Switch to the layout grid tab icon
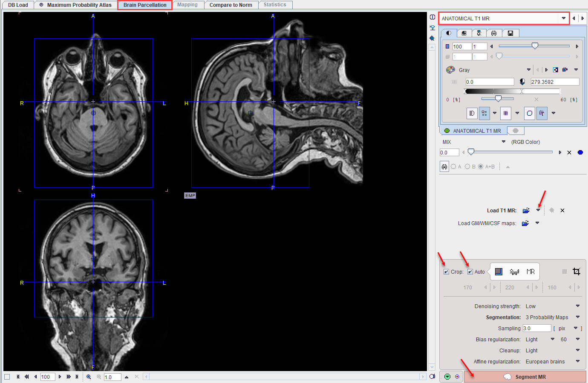 [464, 33]
